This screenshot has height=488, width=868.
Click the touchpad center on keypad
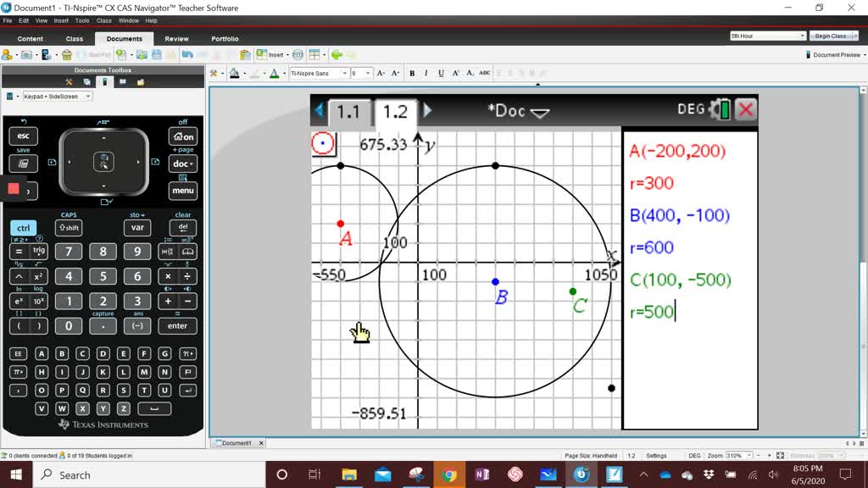click(103, 162)
